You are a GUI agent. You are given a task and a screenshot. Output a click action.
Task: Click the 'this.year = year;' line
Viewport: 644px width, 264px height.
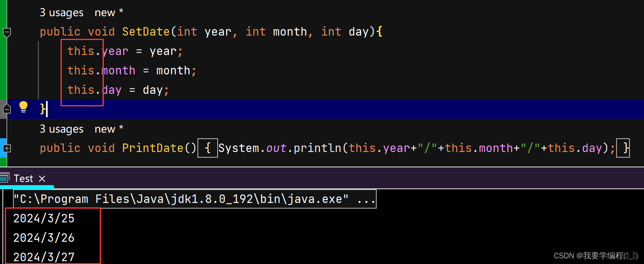125,51
